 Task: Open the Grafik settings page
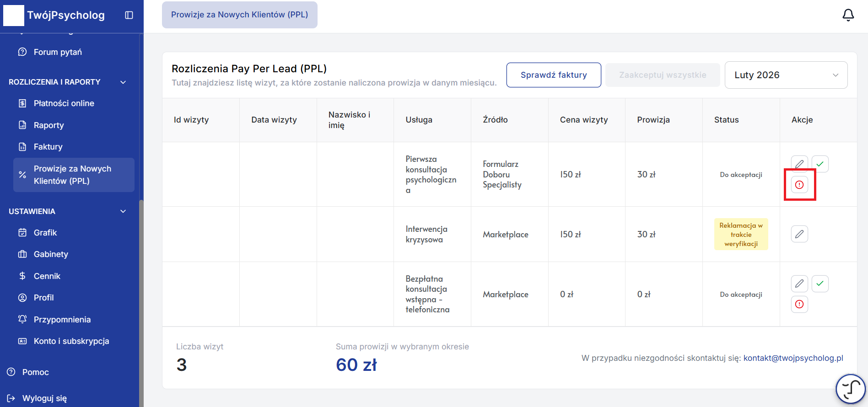(x=45, y=233)
